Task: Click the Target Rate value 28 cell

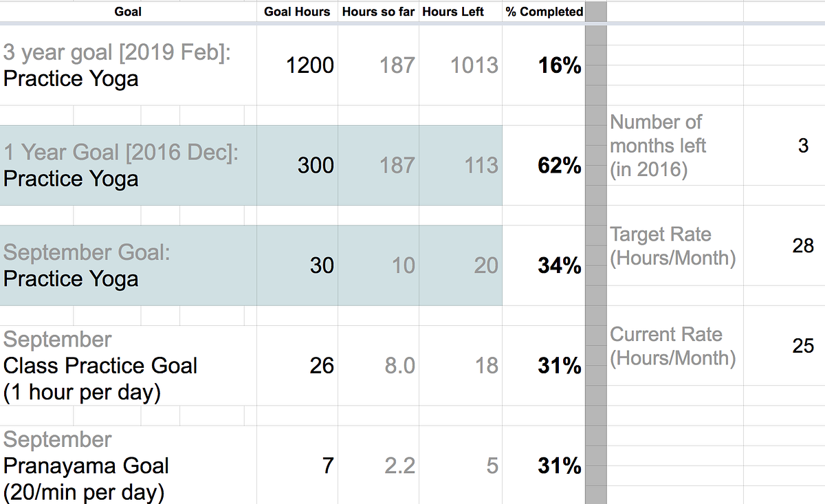Action: (x=784, y=245)
